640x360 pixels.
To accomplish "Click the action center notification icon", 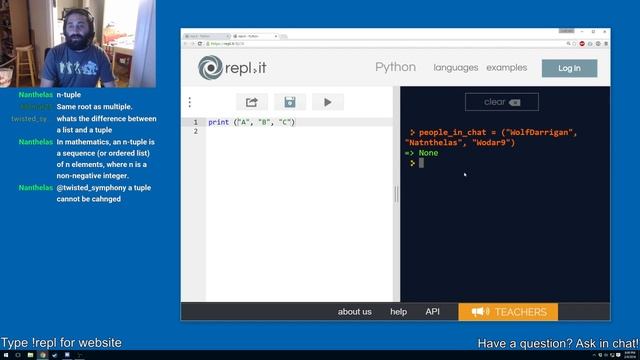I will click(618, 356).
